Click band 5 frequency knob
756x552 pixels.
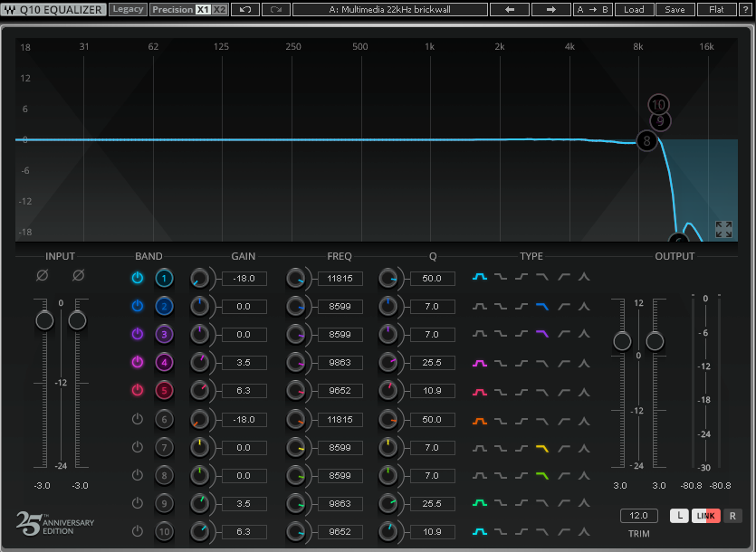pyautogui.click(x=295, y=391)
